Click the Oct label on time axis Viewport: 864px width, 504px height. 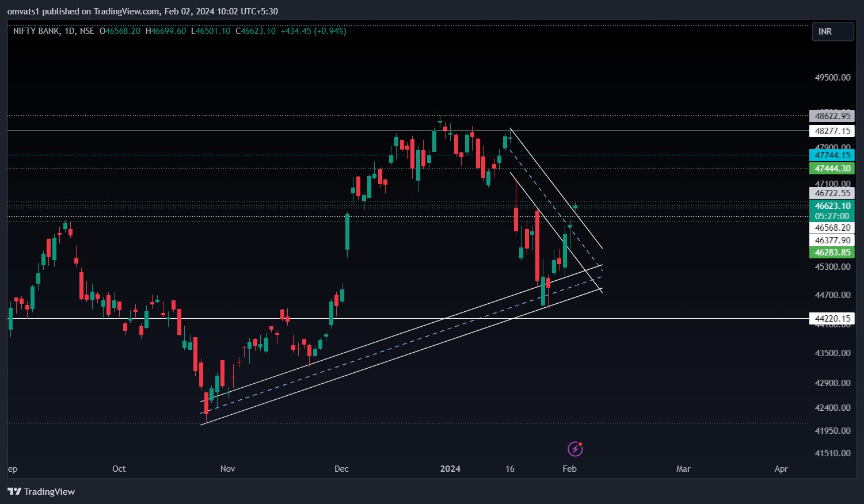click(119, 469)
